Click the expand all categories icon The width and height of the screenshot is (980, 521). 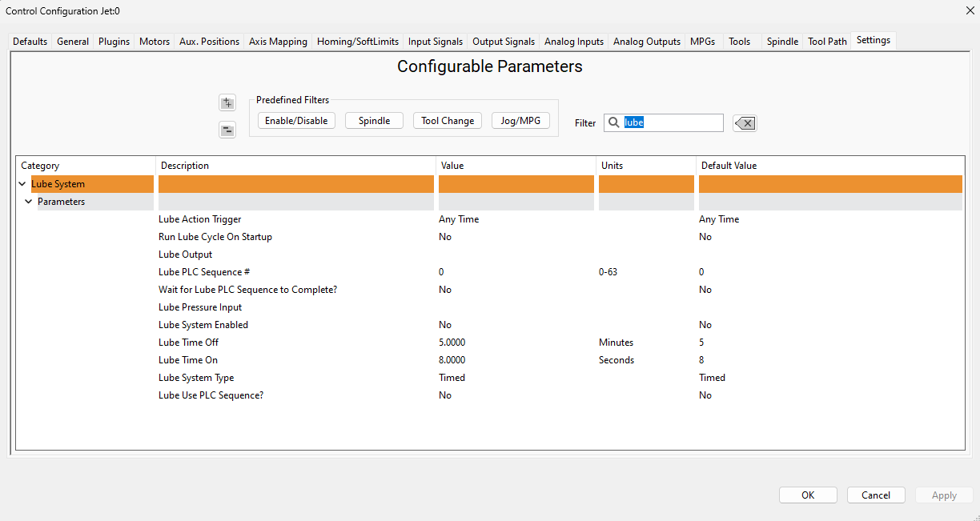(227, 102)
